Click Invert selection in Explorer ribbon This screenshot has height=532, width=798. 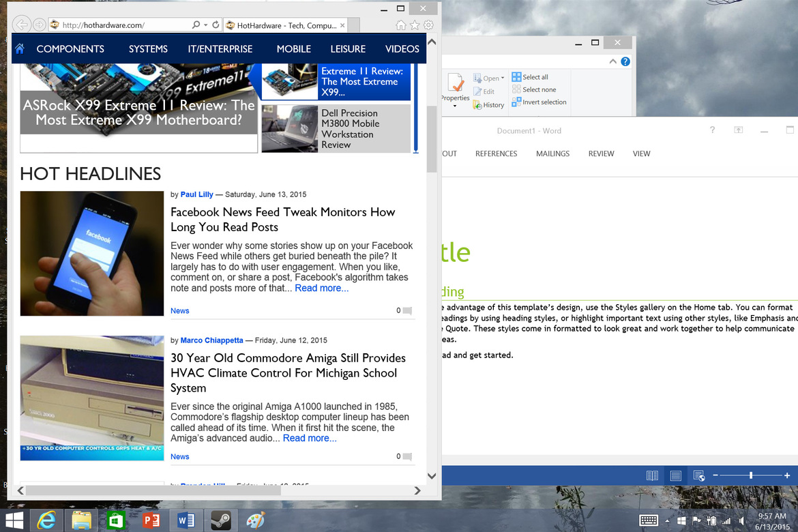pos(539,102)
